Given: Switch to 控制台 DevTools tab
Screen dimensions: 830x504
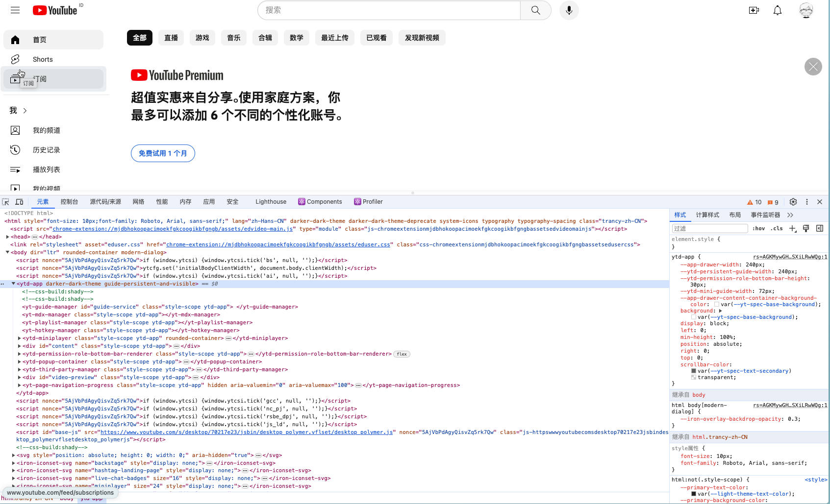Looking at the screenshot, I should coord(69,202).
